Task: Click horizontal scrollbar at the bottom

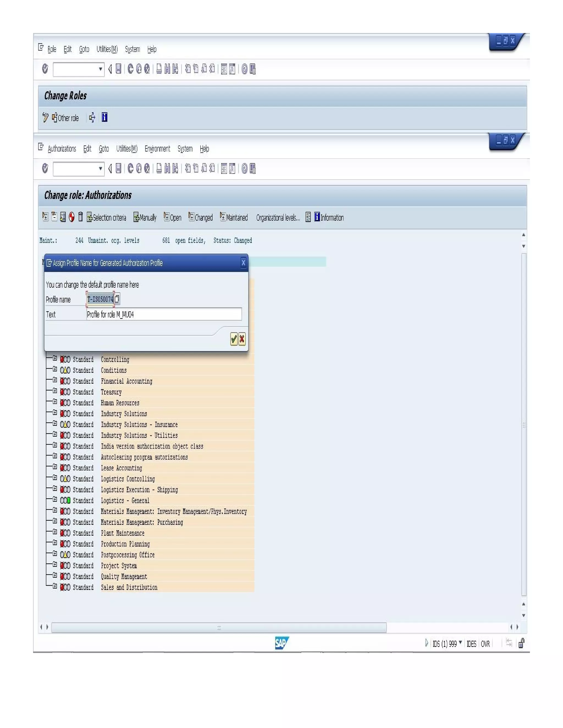Action: [219, 627]
